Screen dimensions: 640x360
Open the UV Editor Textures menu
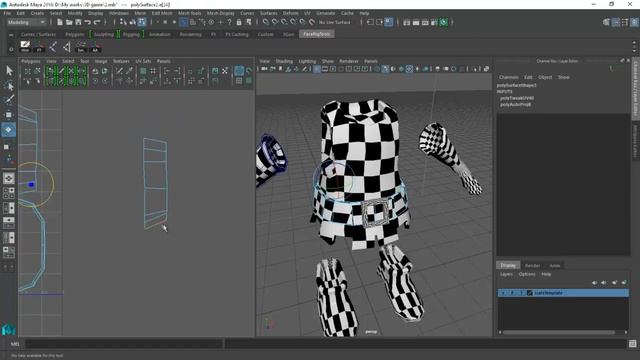click(x=121, y=61)
